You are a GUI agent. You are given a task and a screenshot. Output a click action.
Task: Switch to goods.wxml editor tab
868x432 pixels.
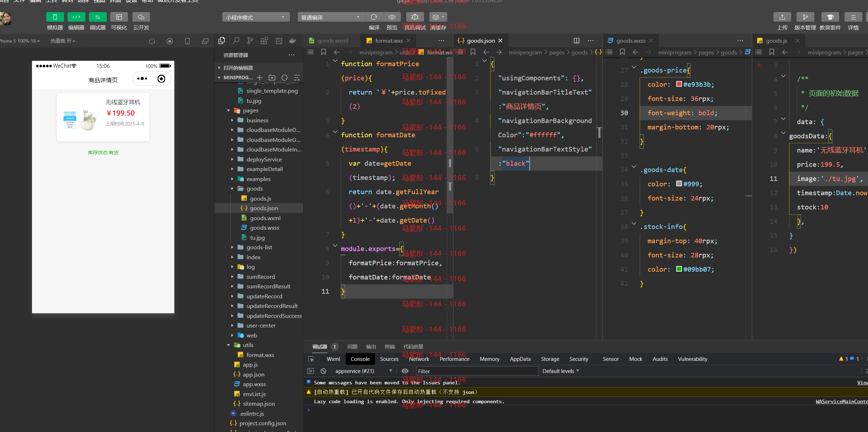click(333, 41)
